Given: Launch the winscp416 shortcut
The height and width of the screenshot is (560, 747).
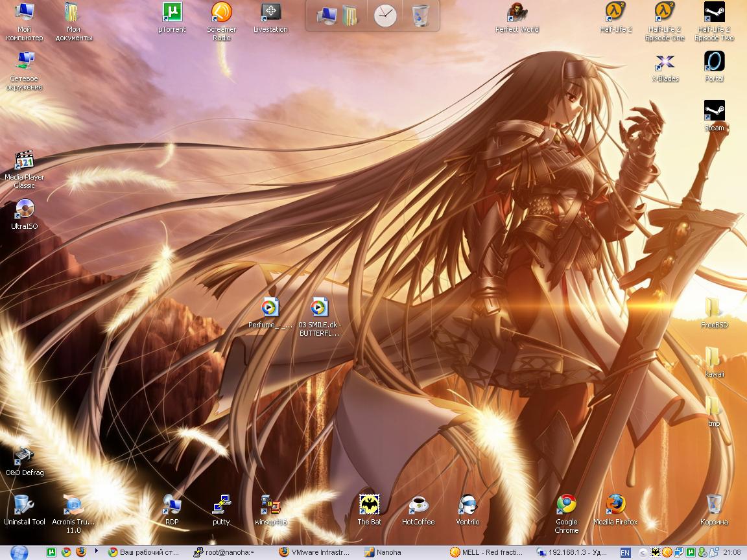Looking at the screenshot, I should coord(270,511).
